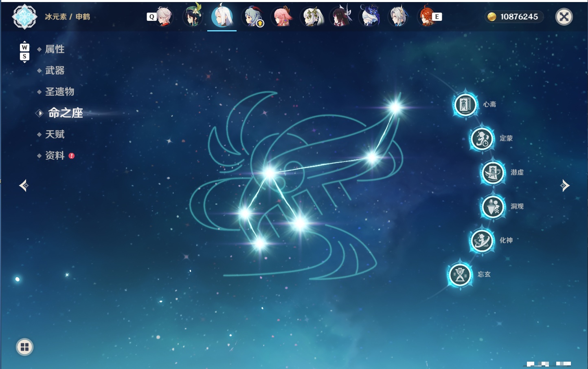The image size is (588, 369).
Task: Choose the orange-haired character avatar
Action: click(426, 17)
